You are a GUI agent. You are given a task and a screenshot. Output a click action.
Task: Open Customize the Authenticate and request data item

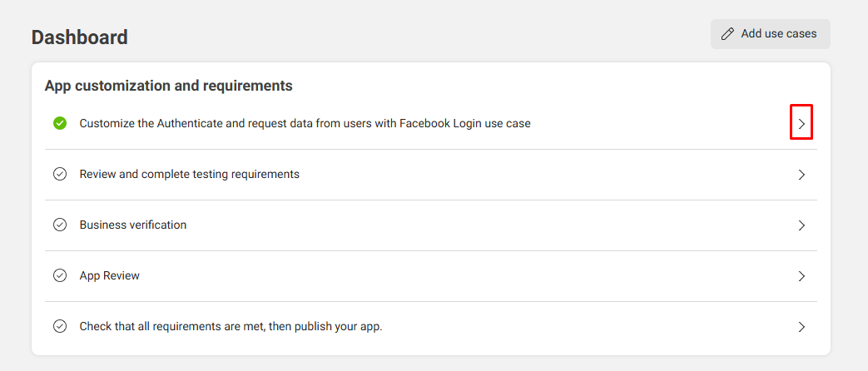coord(305,123)
